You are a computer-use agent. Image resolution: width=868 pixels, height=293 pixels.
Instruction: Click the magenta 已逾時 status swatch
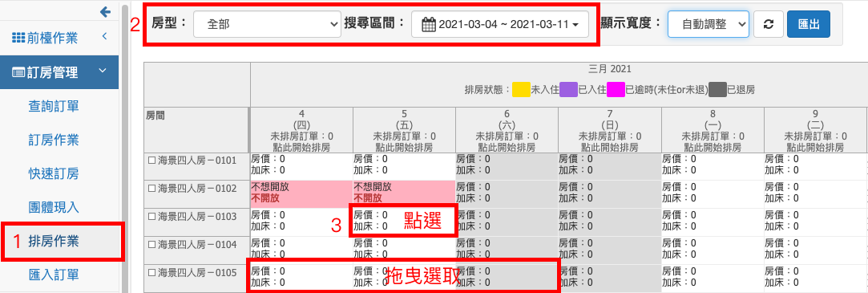[x=616, y=89]
